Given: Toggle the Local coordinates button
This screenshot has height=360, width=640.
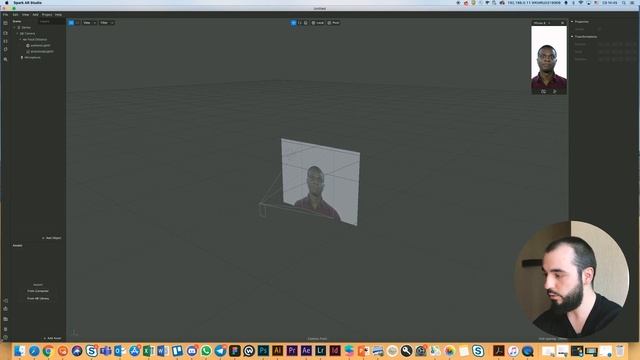Looking at the screenshot, I should [x=318, y=23].
